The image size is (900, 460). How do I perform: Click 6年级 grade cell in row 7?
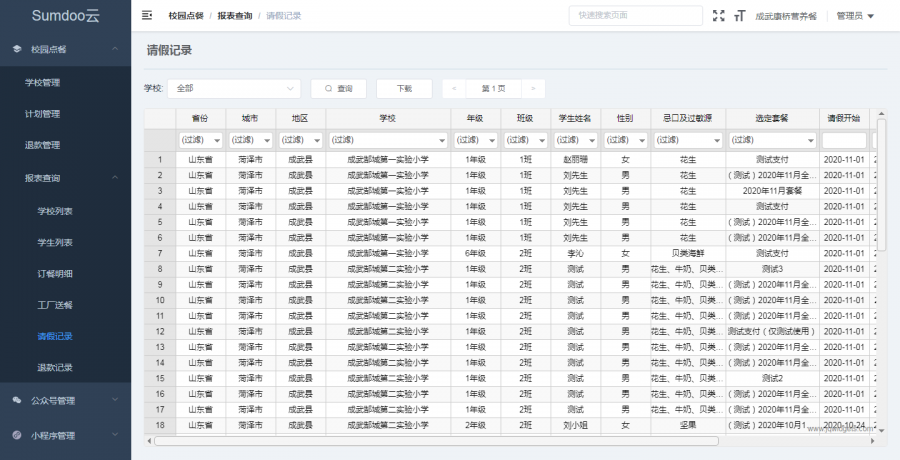click(x=475, y=253)
